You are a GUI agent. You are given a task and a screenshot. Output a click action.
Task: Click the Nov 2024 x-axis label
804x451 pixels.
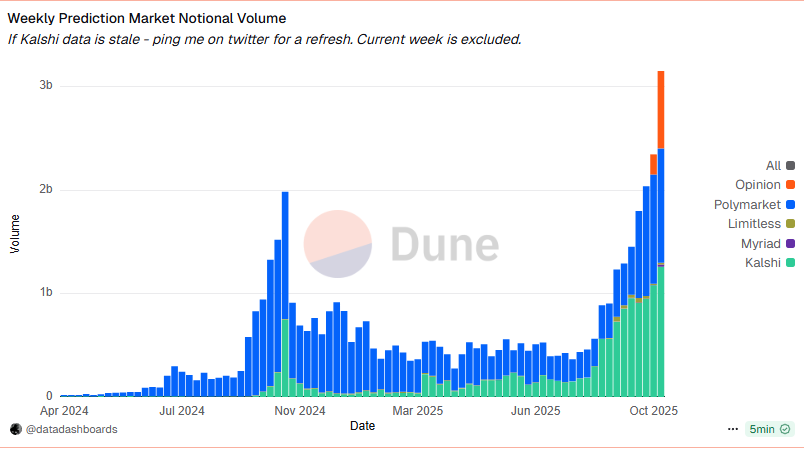(300, 411)
